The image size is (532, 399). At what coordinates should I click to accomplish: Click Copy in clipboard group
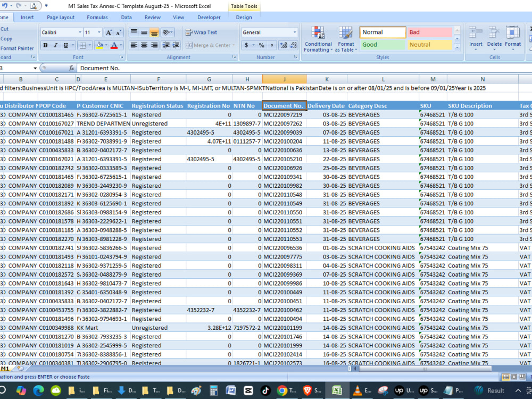coord(6,39)
